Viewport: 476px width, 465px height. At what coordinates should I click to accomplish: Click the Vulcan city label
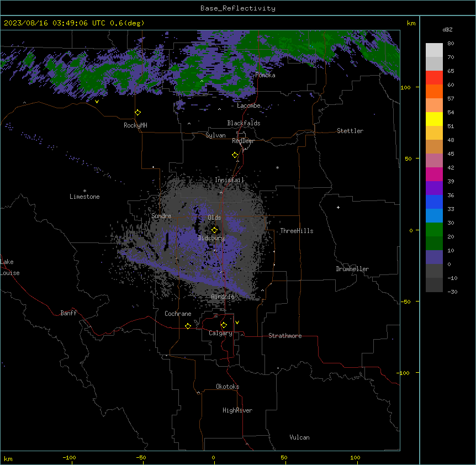[x=299, y=437]
